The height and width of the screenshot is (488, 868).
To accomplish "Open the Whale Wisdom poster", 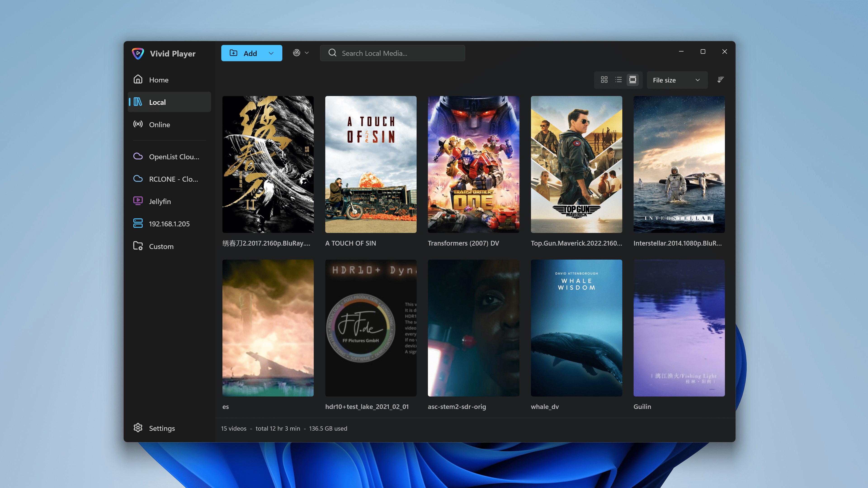I will pos(577,328).
